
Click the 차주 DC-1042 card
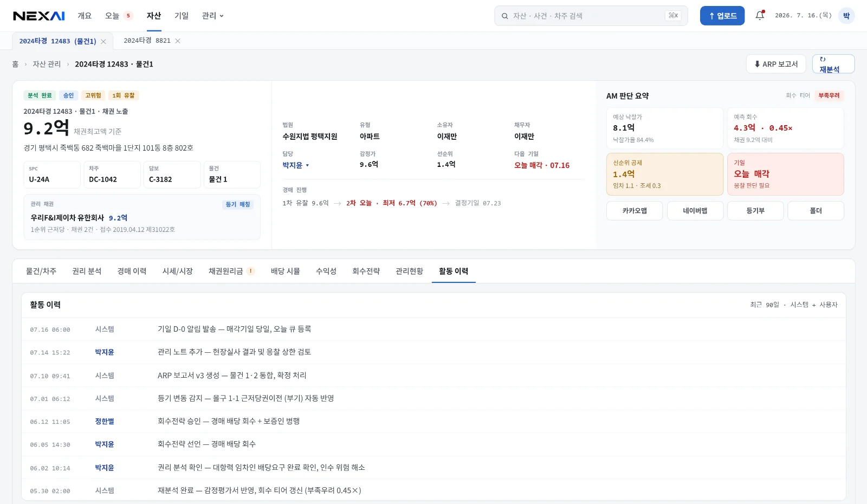[x=112, y=175]
